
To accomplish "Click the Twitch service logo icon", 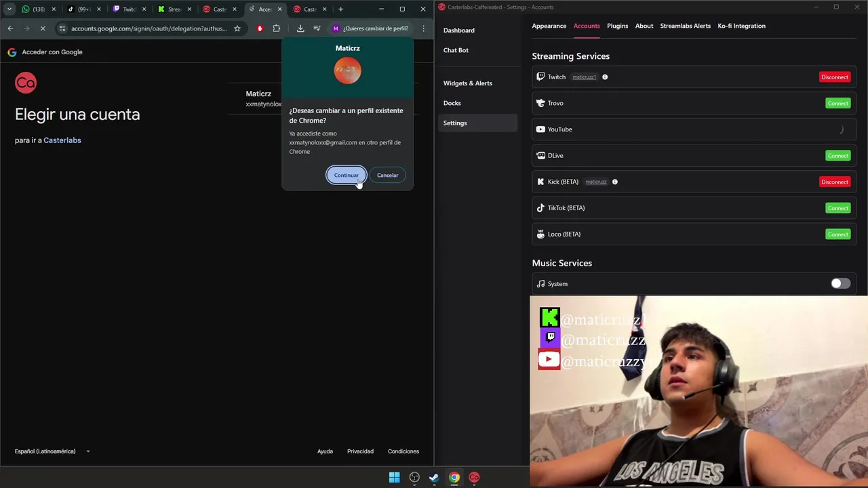I will pos(540,77).
